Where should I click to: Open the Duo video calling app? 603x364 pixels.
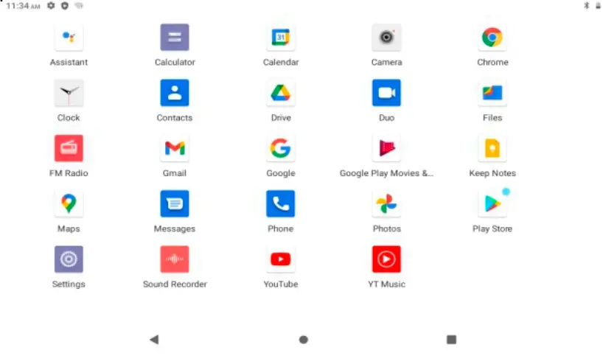(x=386, y=93)
